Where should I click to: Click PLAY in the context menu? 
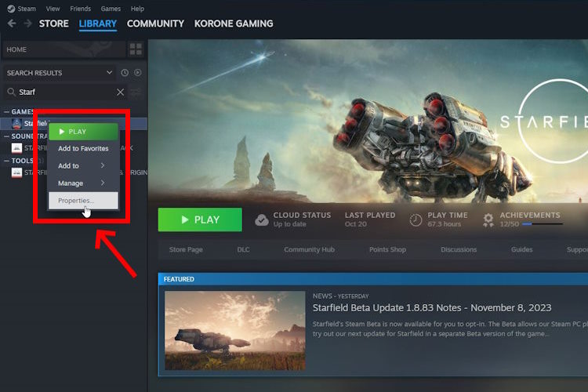(x=83, y=132)
